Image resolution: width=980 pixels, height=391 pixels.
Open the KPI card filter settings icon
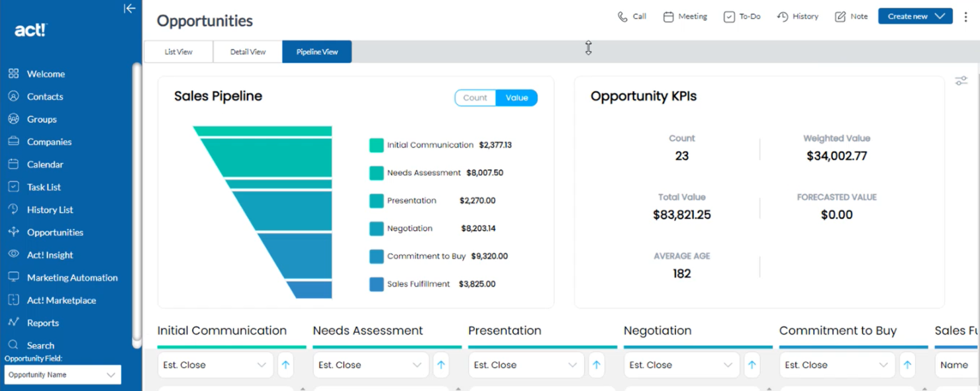coord(961,80)
